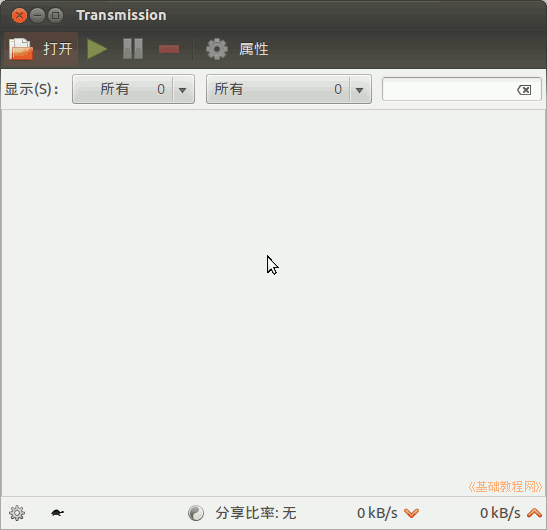
Task: Open the wide 所有 tracker filter combo box
Action: pos(289,89)
